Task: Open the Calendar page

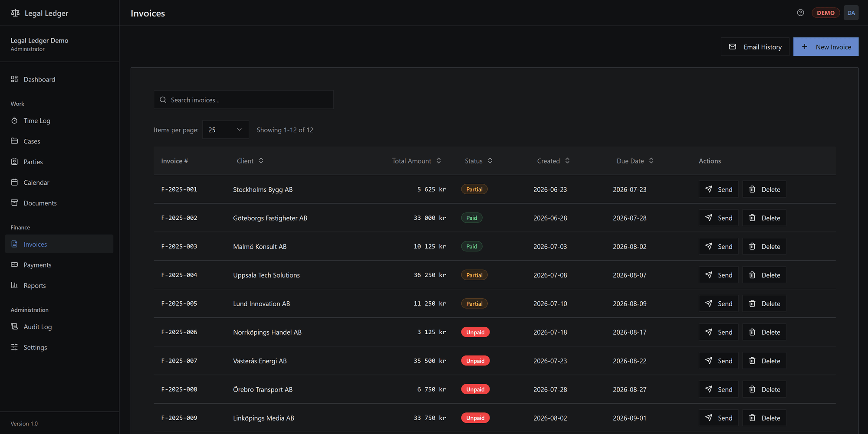Action: [59, 183]
